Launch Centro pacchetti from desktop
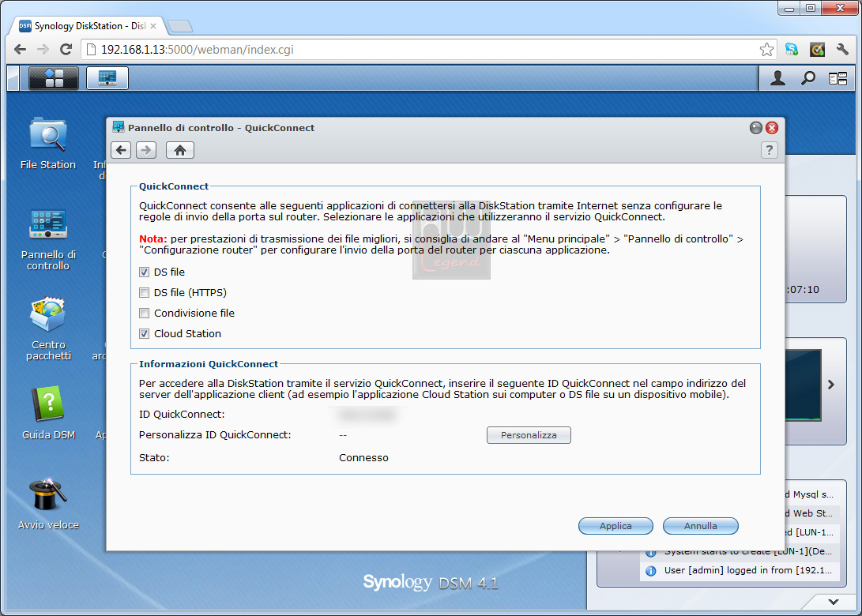 [x=48, y=329]
